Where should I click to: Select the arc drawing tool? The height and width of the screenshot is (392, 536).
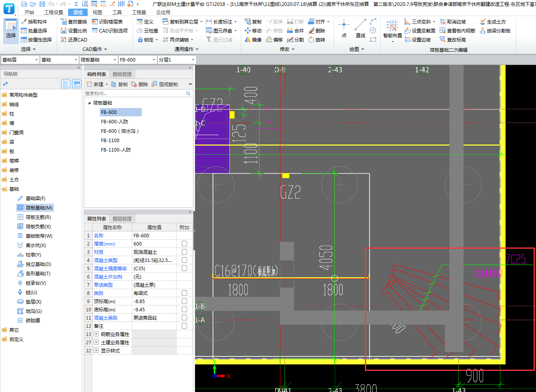pyautogui.click(x=373, y=21)
